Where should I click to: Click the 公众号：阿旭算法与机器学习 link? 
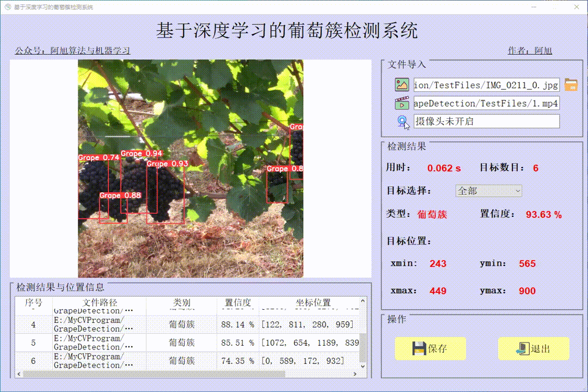click(72, 51)
